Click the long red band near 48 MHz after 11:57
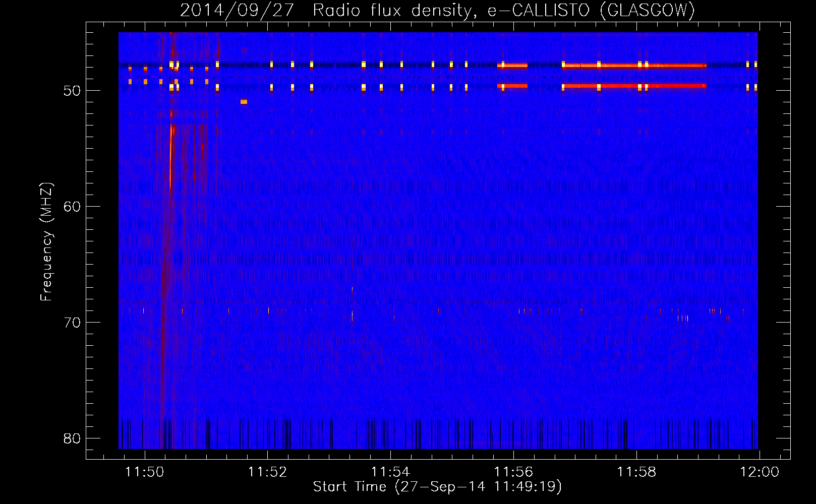 pos(634,66)
